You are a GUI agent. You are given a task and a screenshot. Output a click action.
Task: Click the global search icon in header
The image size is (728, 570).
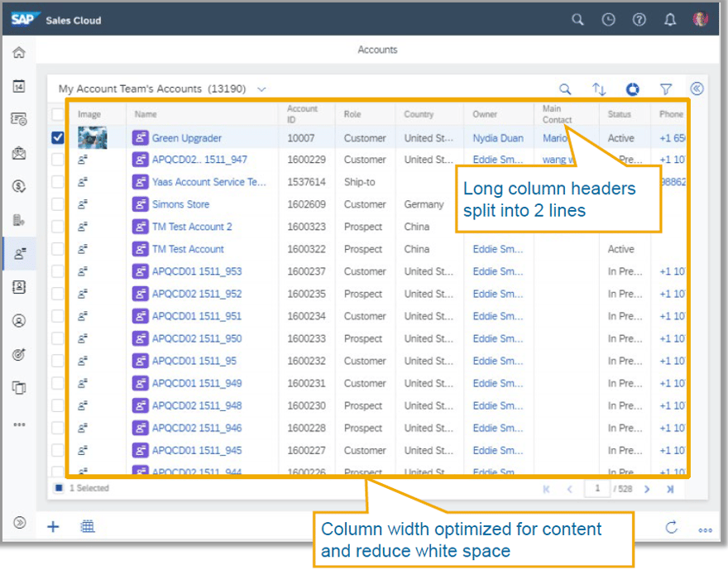(x=577, y=20)
